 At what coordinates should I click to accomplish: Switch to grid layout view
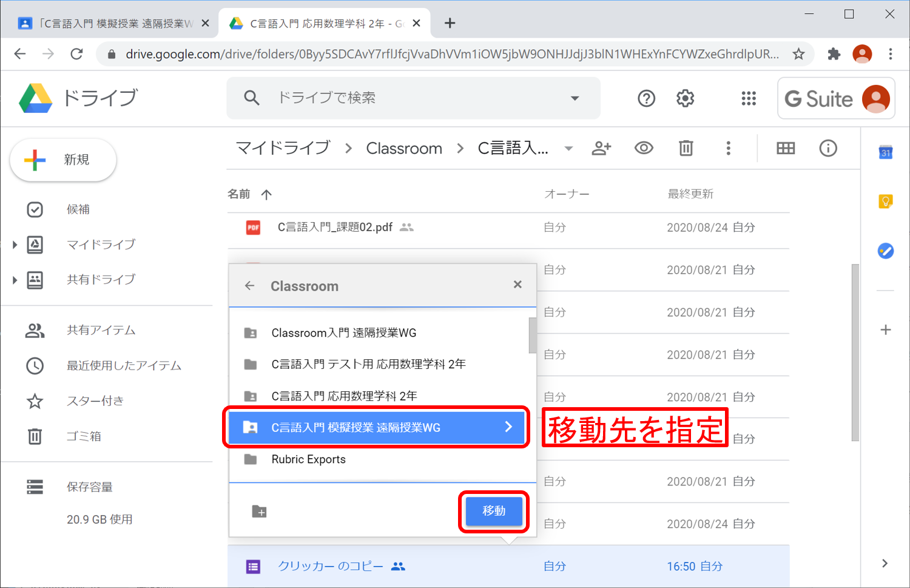coord(786,148)
